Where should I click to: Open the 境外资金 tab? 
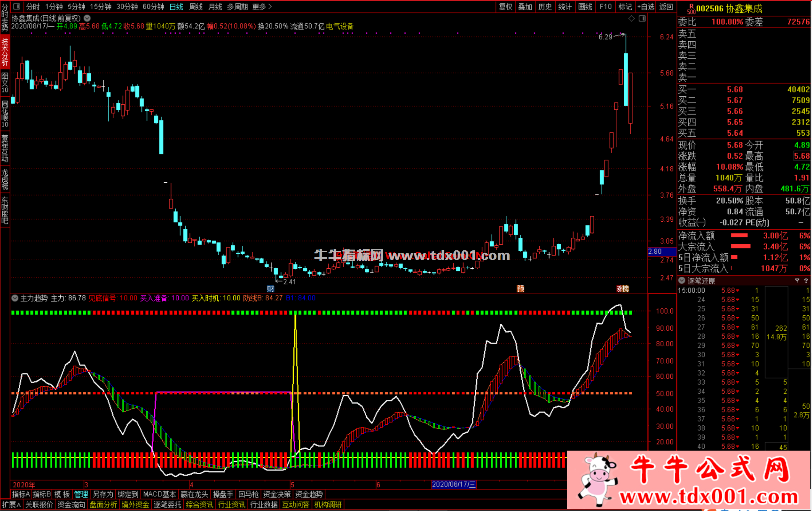135,505
